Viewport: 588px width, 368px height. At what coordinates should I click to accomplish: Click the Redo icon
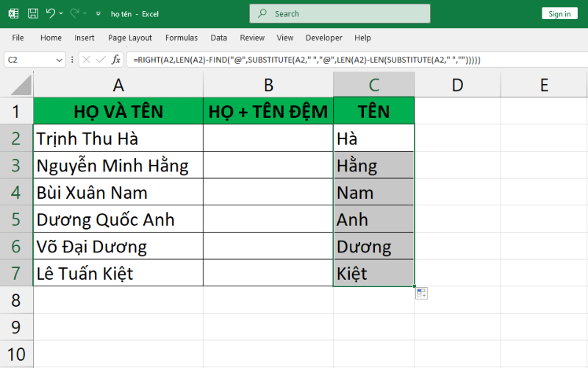click(x=74, y=13)
